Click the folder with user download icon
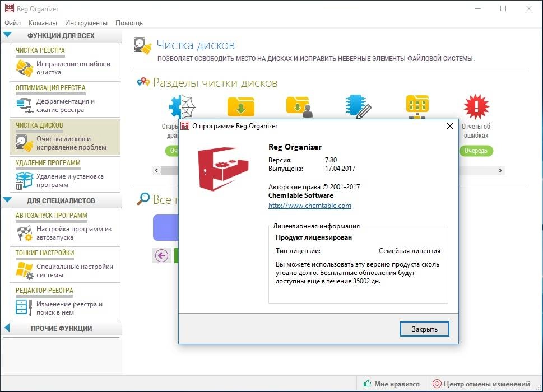This screenshot has width=543, height=392. [x=299, y=106]
